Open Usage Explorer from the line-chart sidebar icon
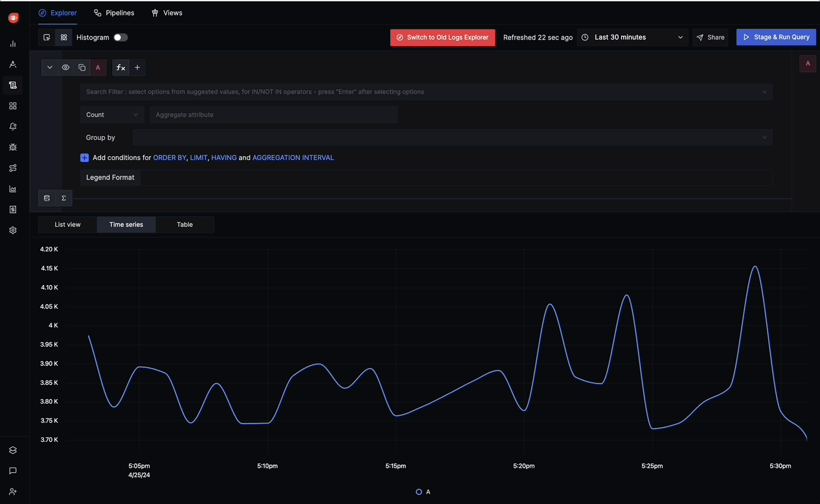The image size is (820, 504). pyautogui.click(x=13, y=189)
